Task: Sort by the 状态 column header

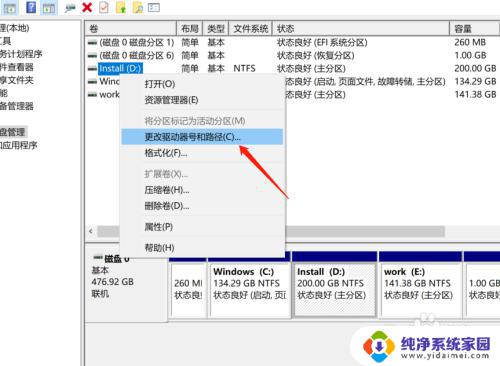Action: click(x=361, y=29)
